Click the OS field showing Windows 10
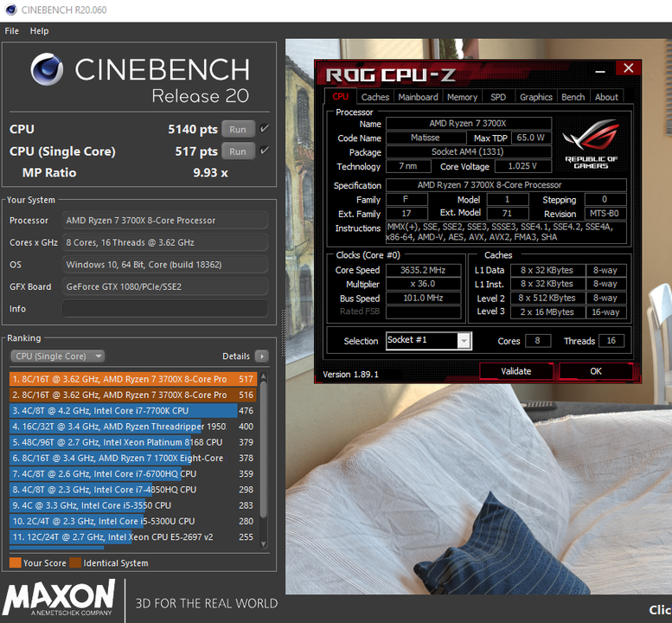Screen dimensions: 672x623 pos(165,264)
